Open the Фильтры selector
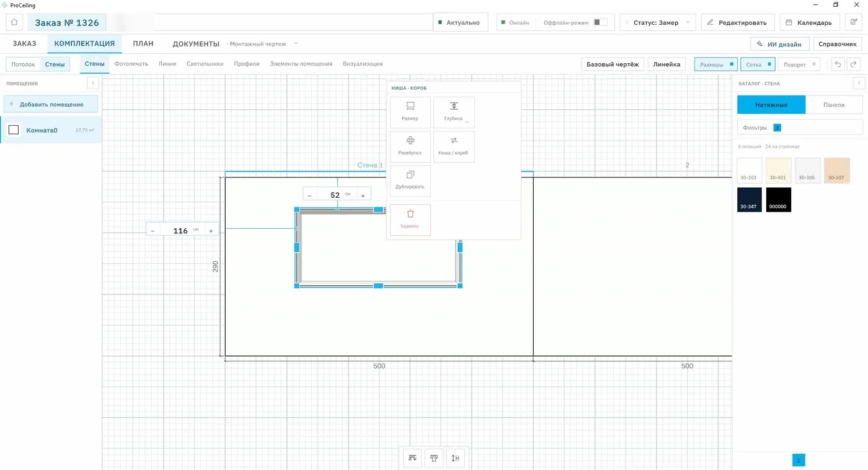The width and height of the screenshot is (868, 470). click(x=800, y=127)
